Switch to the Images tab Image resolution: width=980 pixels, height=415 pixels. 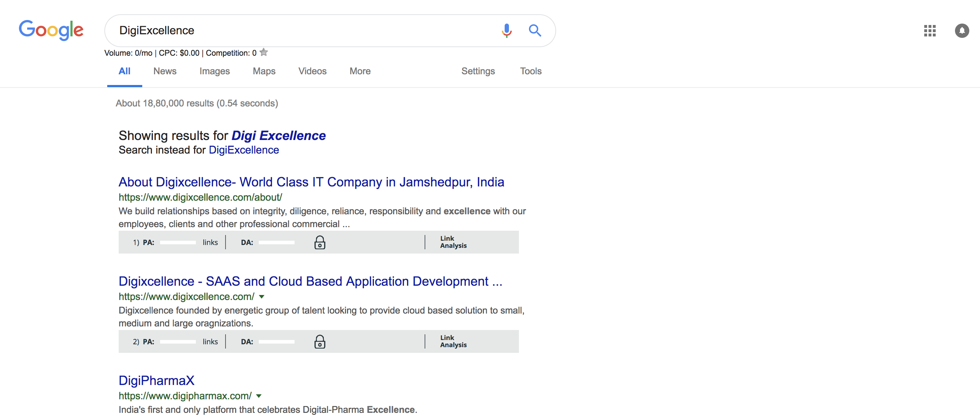[x=214, y=71]
